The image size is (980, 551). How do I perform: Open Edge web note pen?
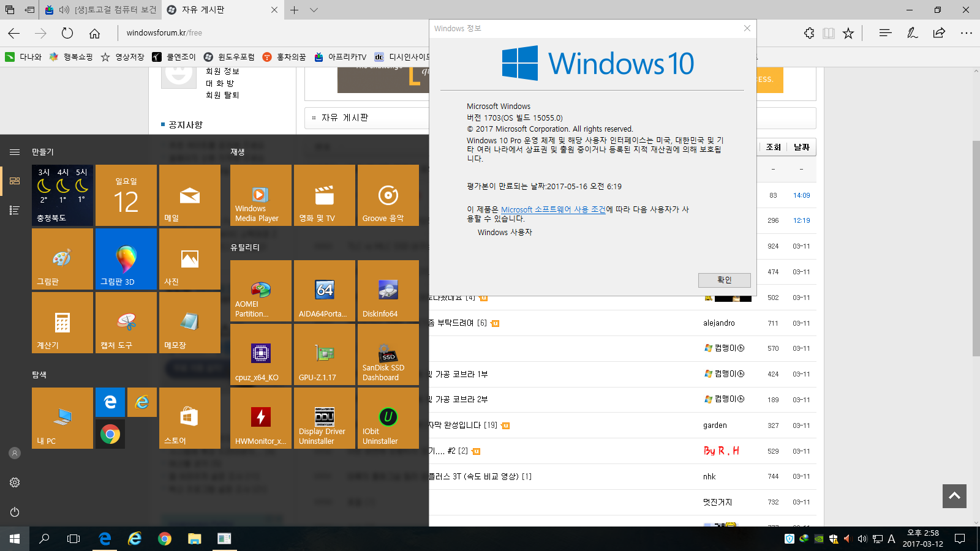pyautogui.click(x=912, y=33)
